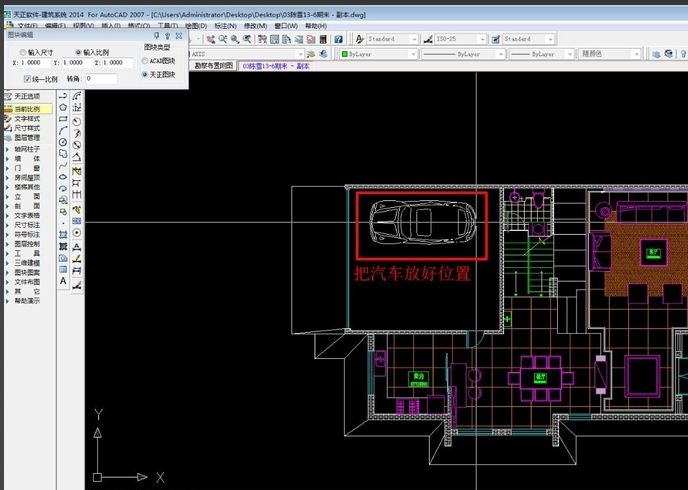This screenshot has height=490, width=688.
Task: Choose ACAD图块 block type
Action: click(145, 61)
